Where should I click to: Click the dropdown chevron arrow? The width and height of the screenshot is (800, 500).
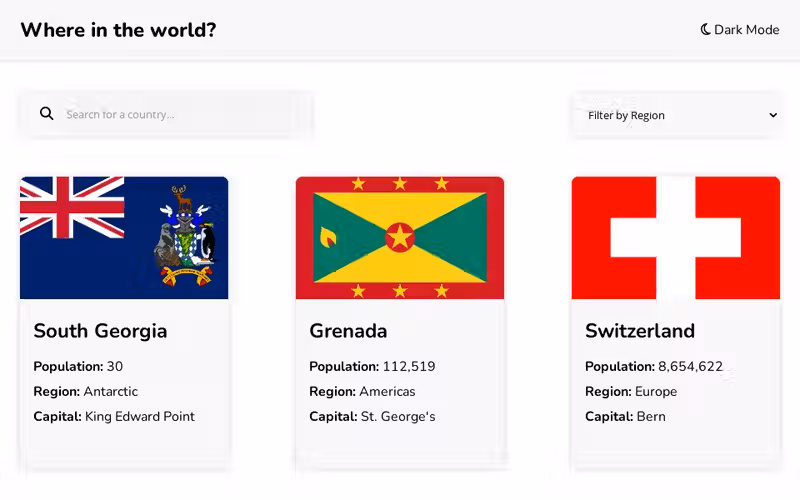(x=772, y=115)
